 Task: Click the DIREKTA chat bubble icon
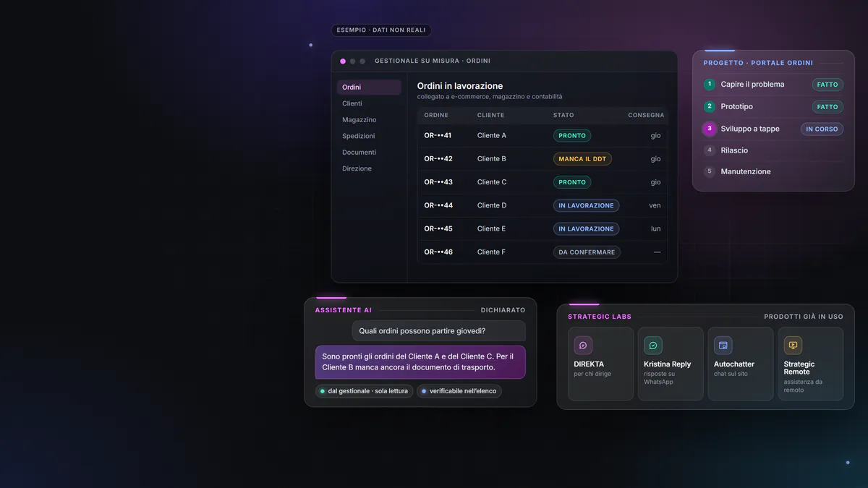click(x=583, y=346)
